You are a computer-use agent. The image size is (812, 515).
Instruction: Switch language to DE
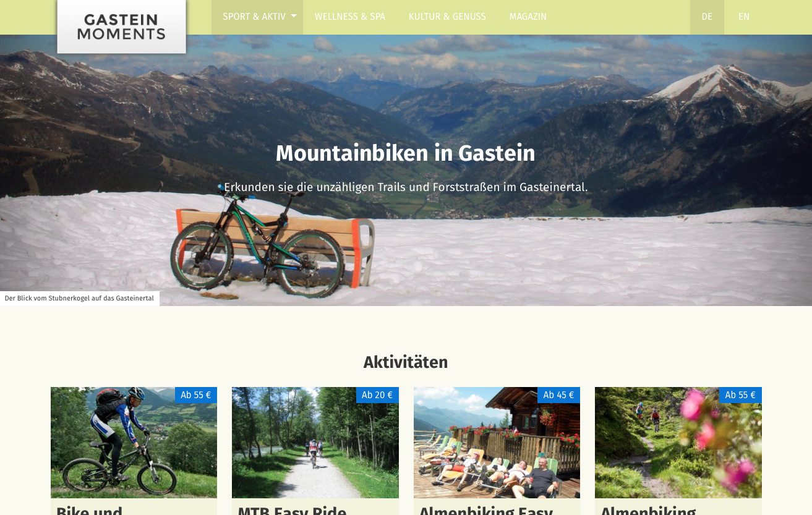pos(707,17)
